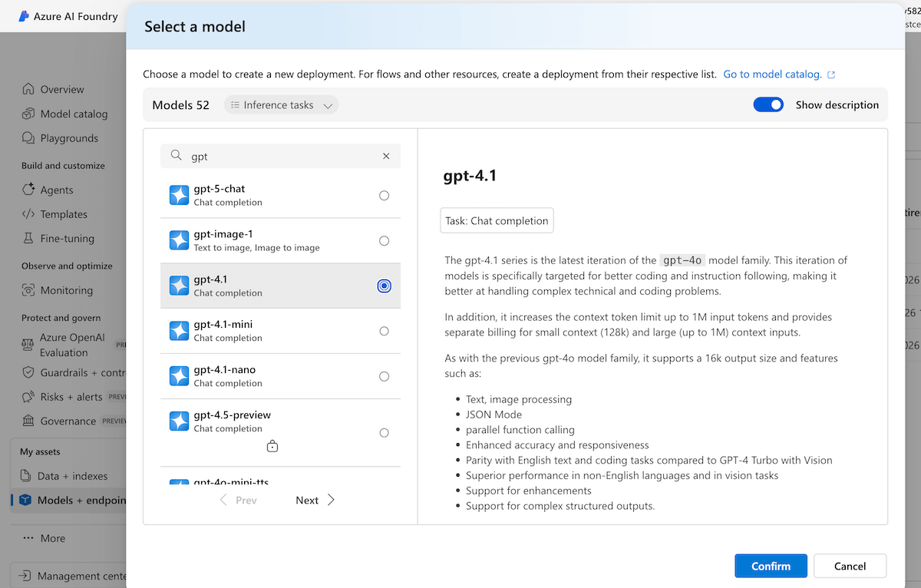
Task: Click the gpt-image-1 model icon
Action: pyautogui.click(x=179, y=241)
